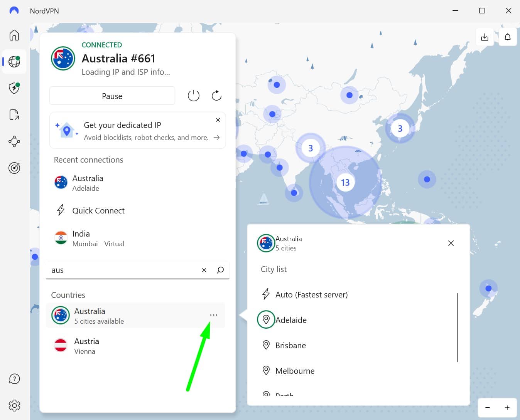Click the Quick Connect lightning icon
This screenshot has height=420, width=520.
tap(61, 210)
